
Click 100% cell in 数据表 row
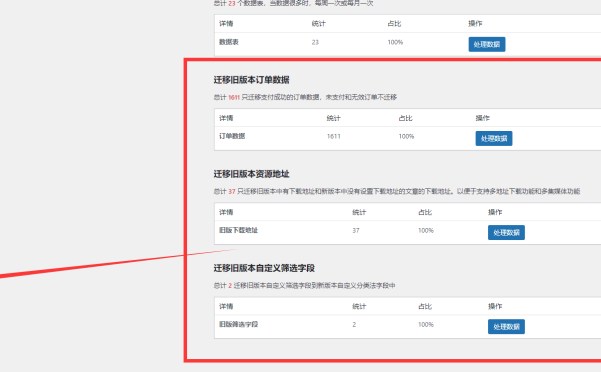click(395, 43)
